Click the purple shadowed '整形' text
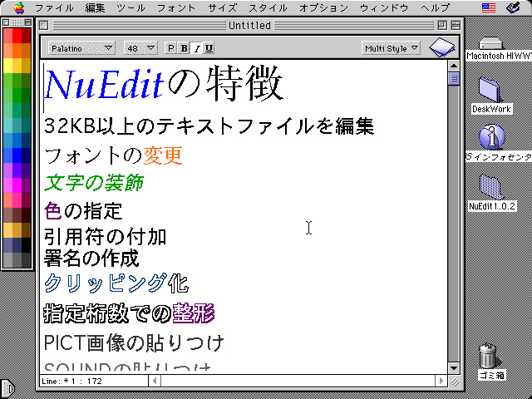532x399 pixels. point(194,313)
